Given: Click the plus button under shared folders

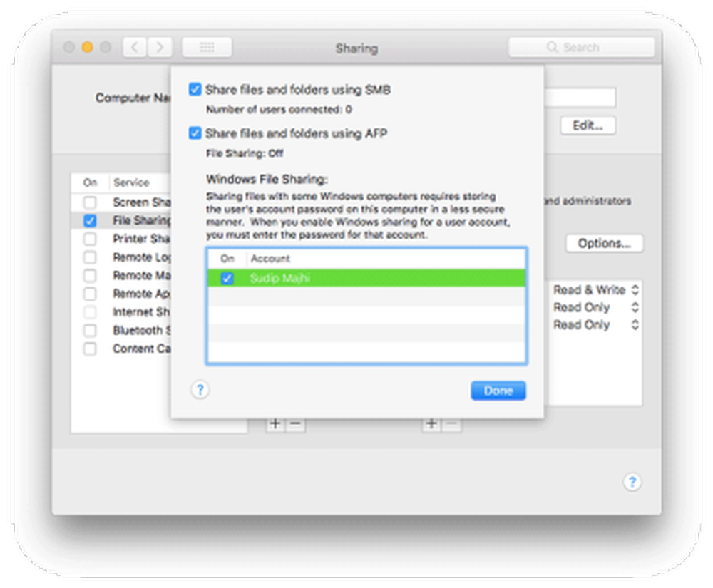Looking at the screenshot, I should [x=276, y=424].
